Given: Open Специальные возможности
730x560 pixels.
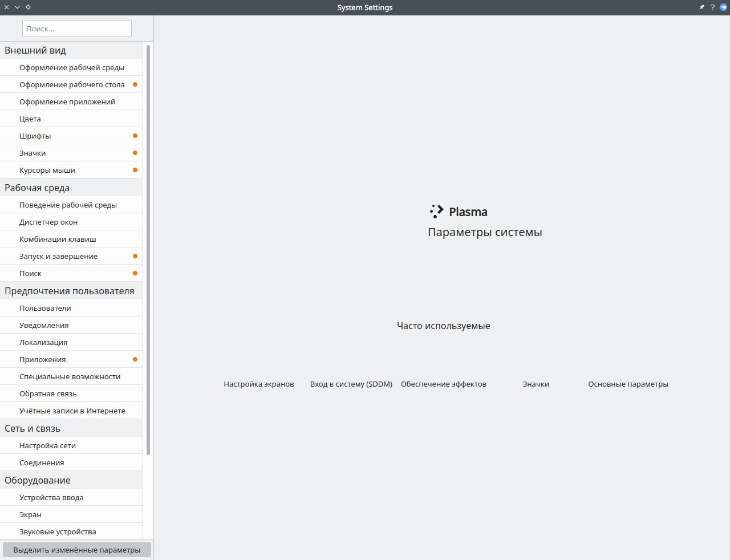Looking at the screenshot, I should 71,376.
